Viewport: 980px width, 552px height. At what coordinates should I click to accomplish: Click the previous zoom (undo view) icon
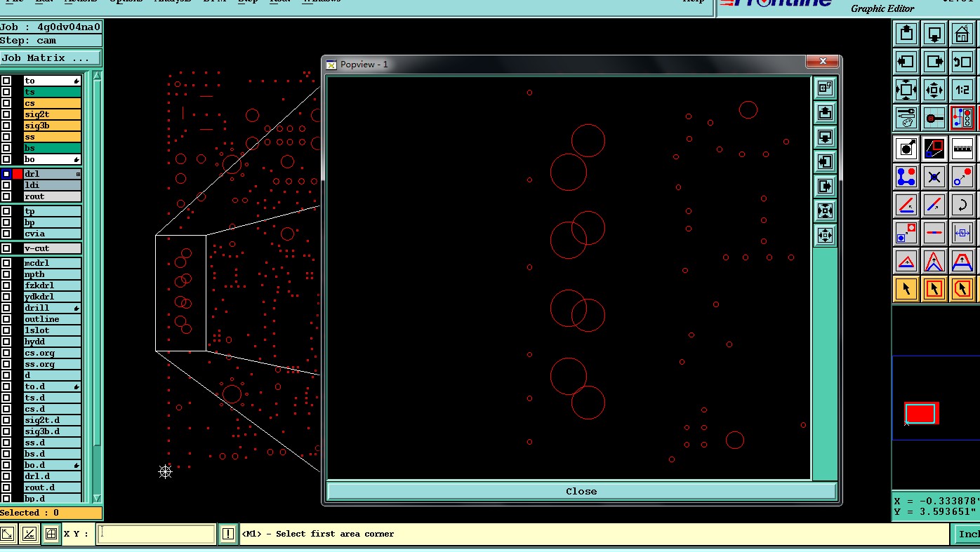pos(962,62)
